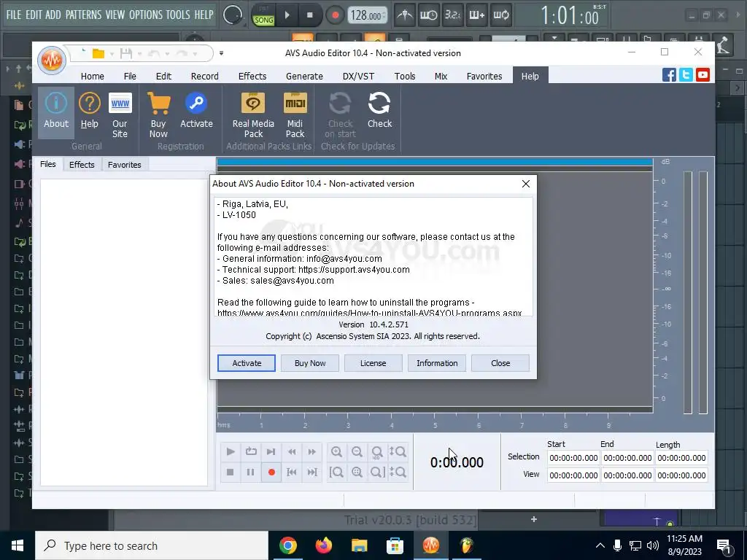Switch to the Effects ribbon tab
This screenshot has height=560, width=747.
[252, 76]
